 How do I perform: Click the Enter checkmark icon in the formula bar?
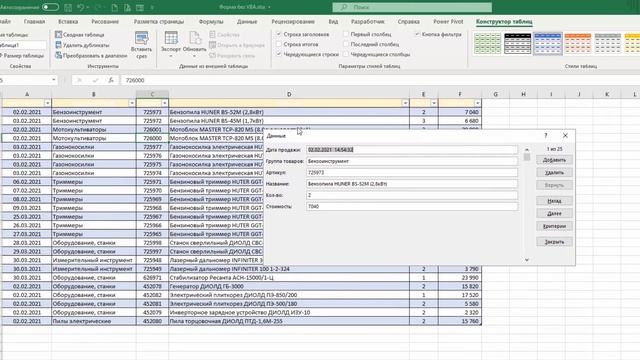pyautogui.click(x=96, y=80)
